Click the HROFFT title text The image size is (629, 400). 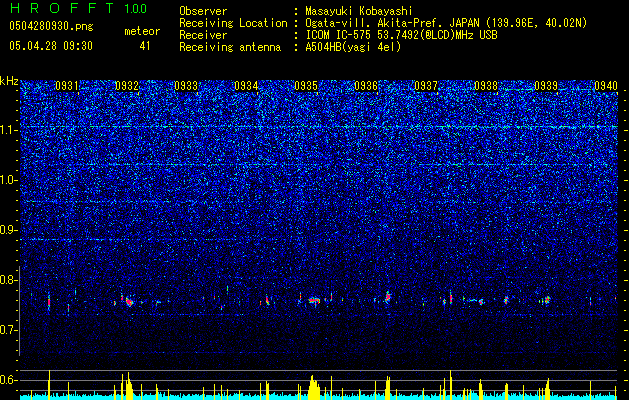click(61, 8)
